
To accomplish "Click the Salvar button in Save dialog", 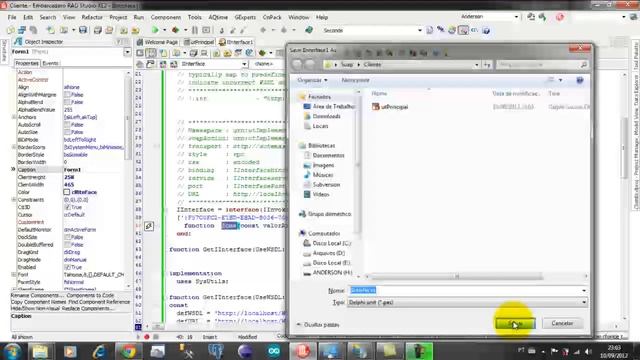I will pyautogui.click(x=515, y=323).
